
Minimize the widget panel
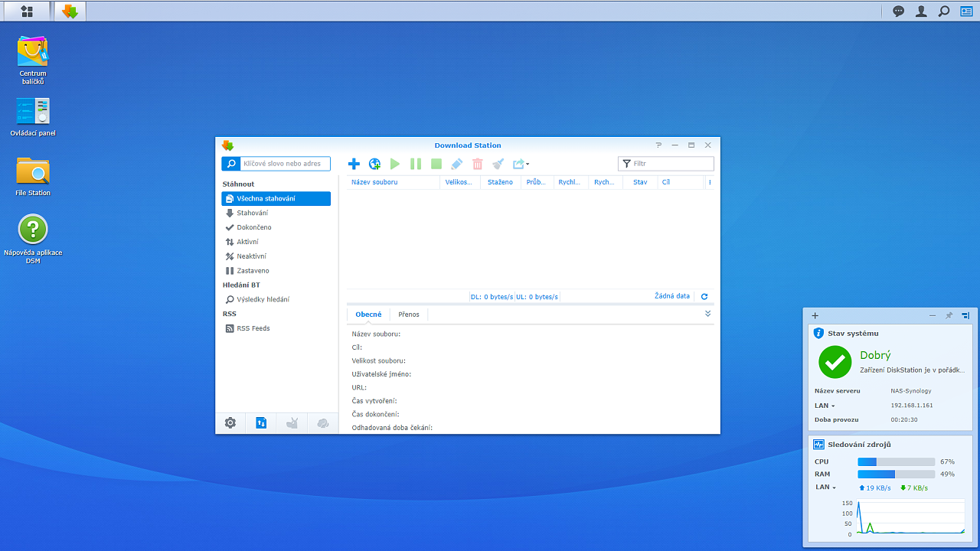click(x=933, y=315)
